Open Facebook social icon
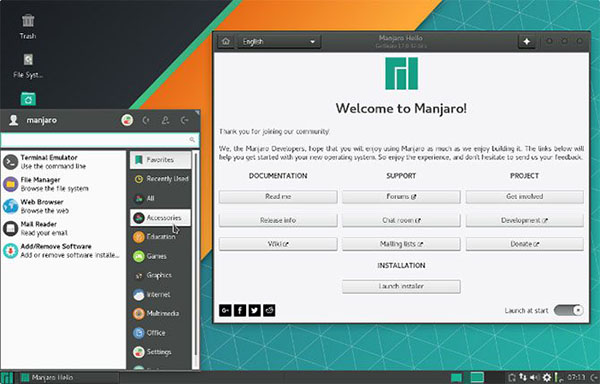The image size is (600, 384). pyautogui.click(x=240, y=310)
